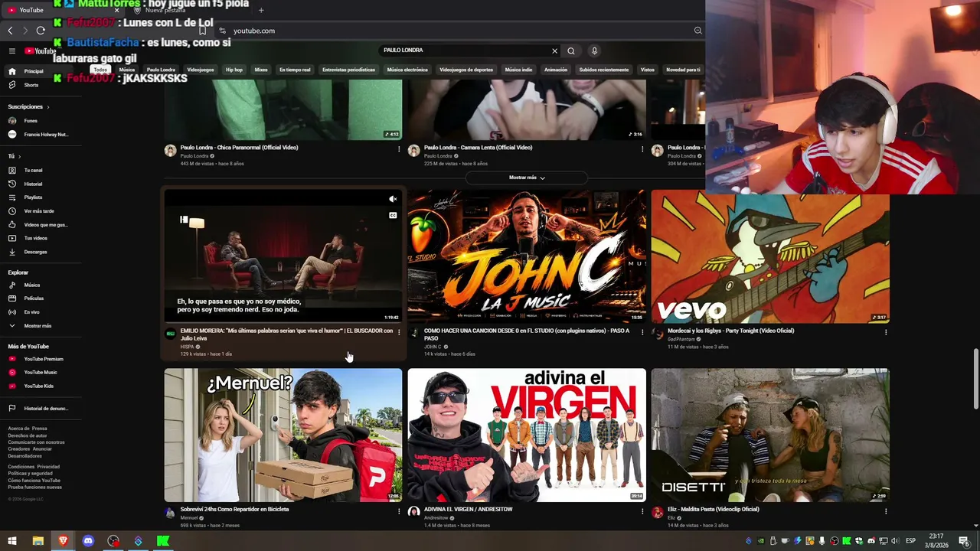Open the Adivina el Virgen thumbnail
This screenshot has width=980, height=551.
(x=527, y=435)
